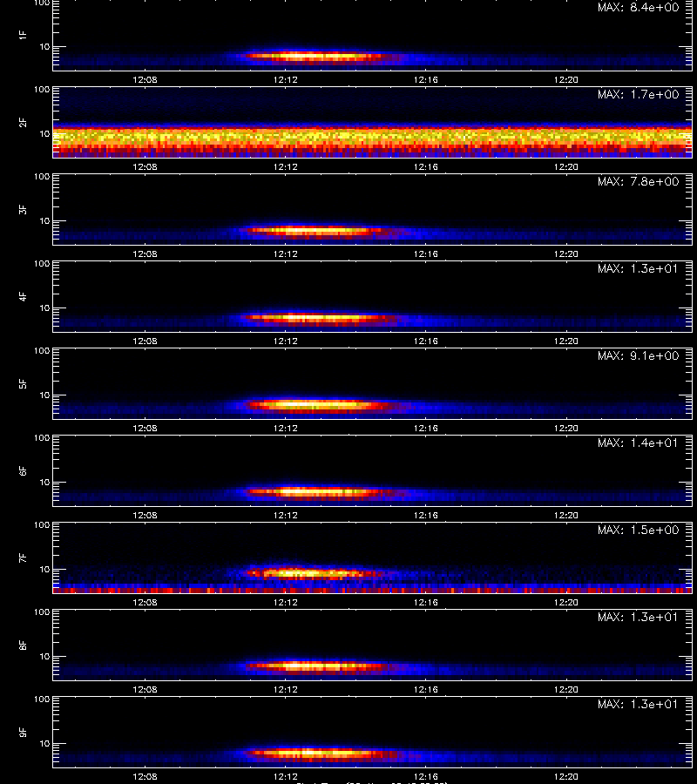Click the '10' y-axis label of the 7F panel

pos(45,570)
